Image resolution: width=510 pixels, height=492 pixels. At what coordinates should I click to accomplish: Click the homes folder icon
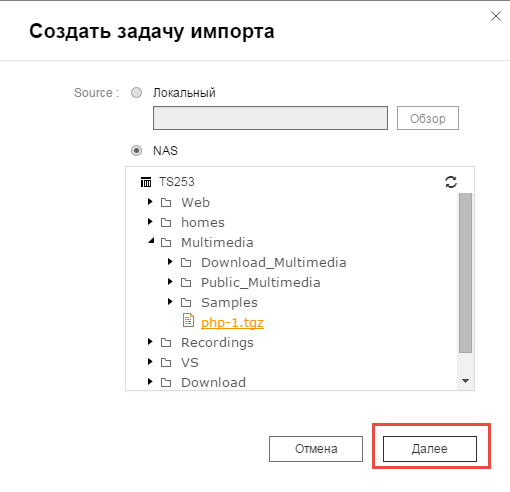point(166,222)
